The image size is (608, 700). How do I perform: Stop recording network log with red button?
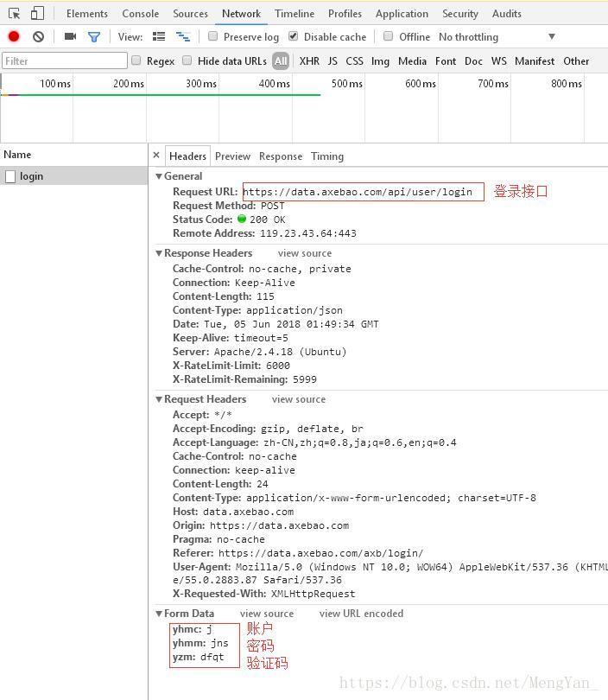14,36
